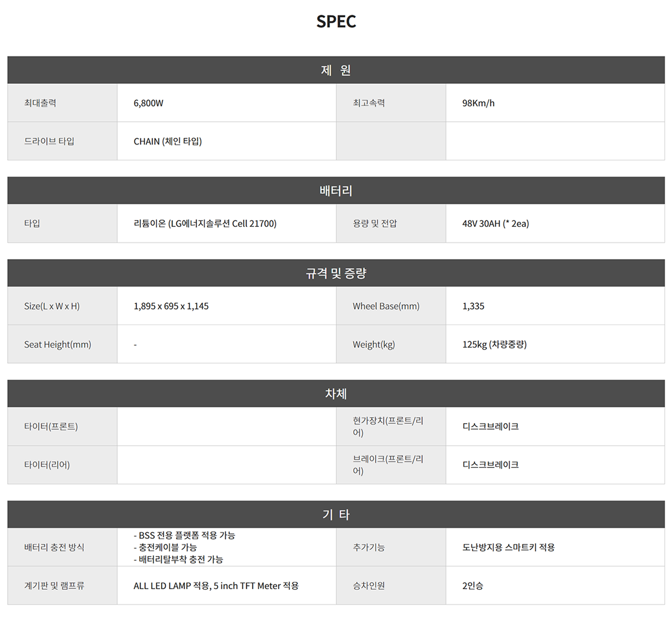Select the 2인승 passenger capacity value
The height and width of the screenshot is (622, 672).
point(473,586)
